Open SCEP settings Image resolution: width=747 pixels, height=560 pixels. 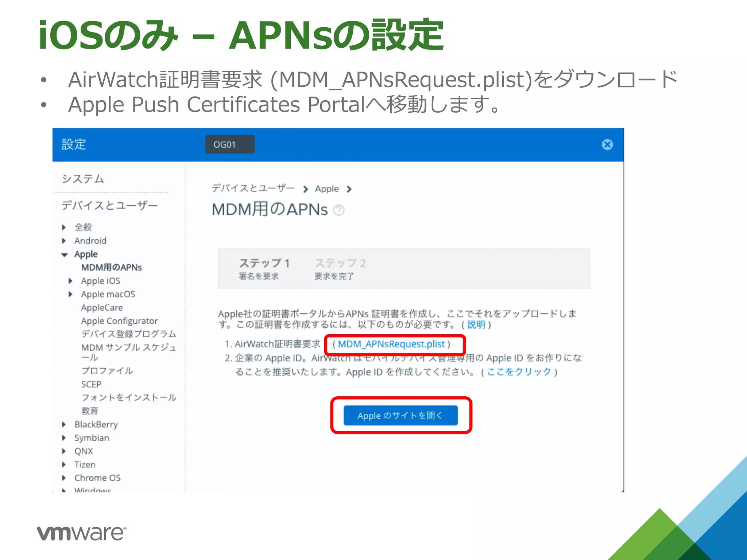[x=91, y=384]
